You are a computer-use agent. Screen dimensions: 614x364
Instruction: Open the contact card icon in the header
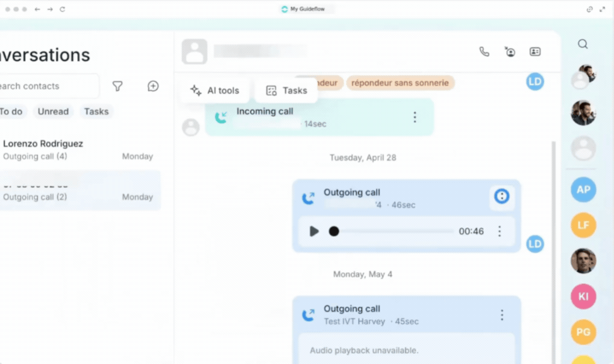[535, 52]
